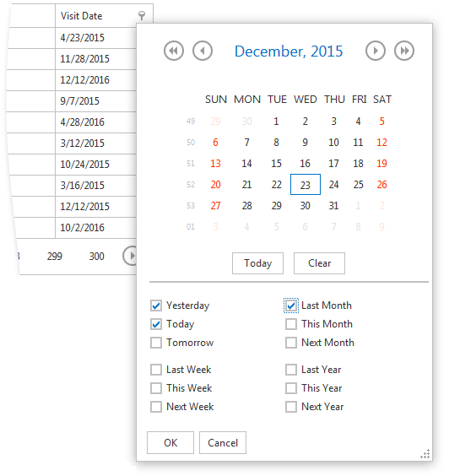Click the Cancel button
The height and width of the screenshot is (476, 449).
click(x=223, y=442)
